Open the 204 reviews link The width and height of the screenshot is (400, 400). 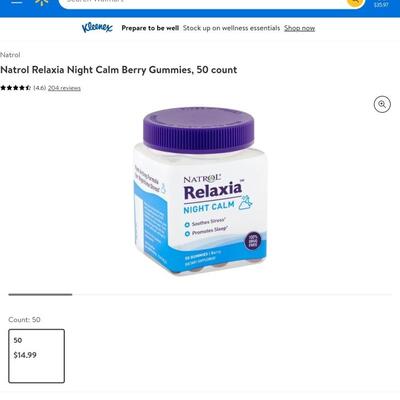[64, 88]
